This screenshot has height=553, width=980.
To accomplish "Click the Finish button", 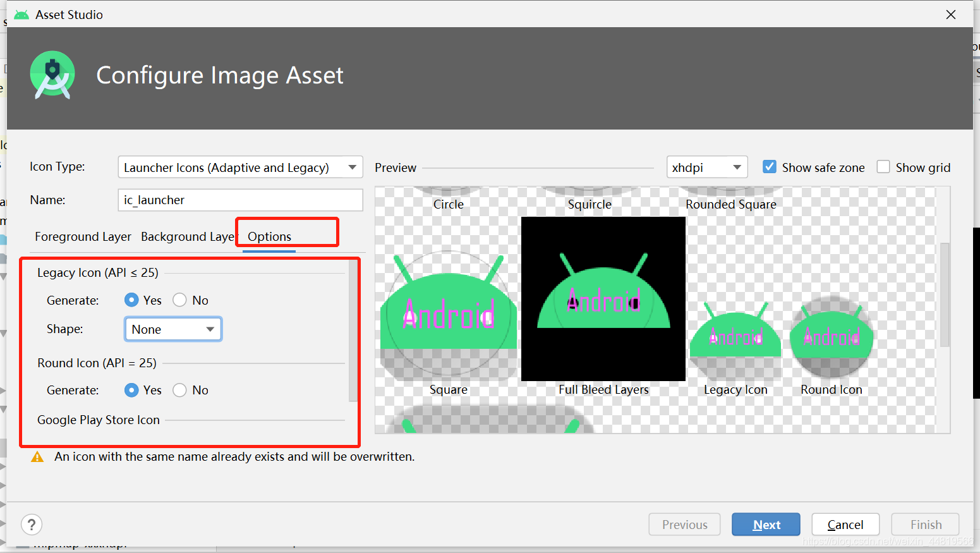I will 926,525.
